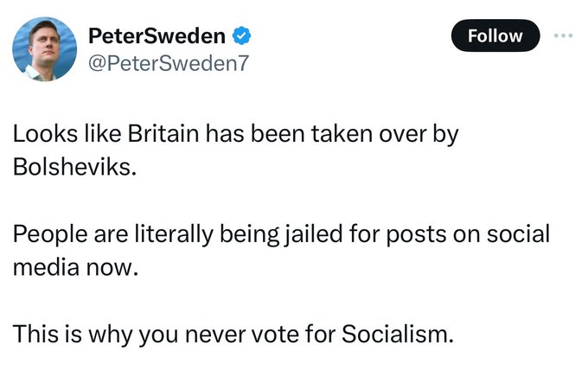The height and width of the screenshot is (377, 588).
Task: Click the line starting "People are literally"
Action: click(x=282, y=235)
